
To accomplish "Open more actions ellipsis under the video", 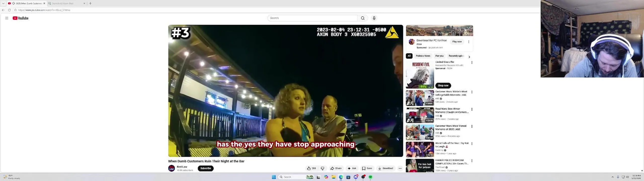I will (400, 168).
